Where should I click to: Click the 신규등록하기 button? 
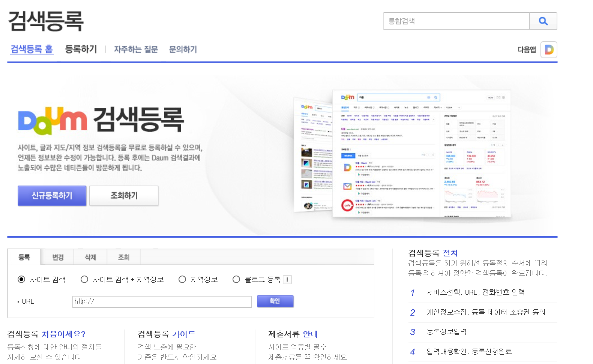[x=52, y=195]
